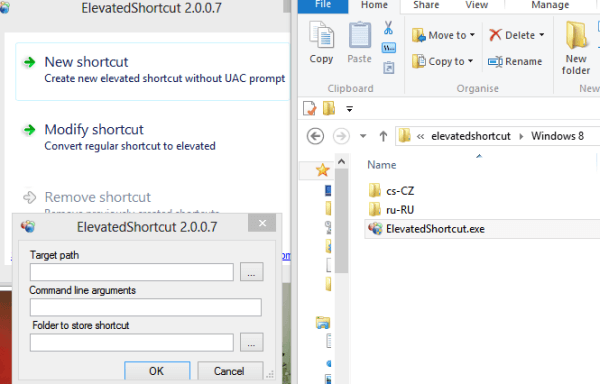Switch to the View ribbon tab
Image resolution: width=600 pixels, height=384 pixels.
pyautogui.click(x=476, y=5)
